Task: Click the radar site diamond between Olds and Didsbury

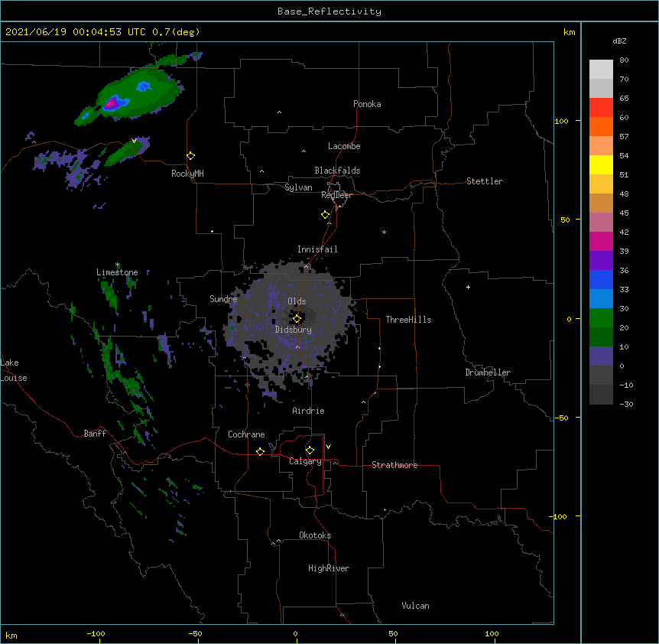Action: (x=297, y=319)
